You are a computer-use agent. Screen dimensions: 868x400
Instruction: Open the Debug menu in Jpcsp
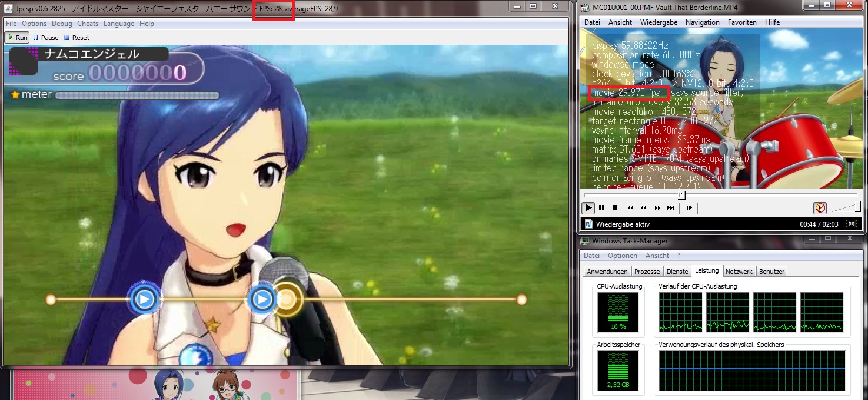coord(62,24)
